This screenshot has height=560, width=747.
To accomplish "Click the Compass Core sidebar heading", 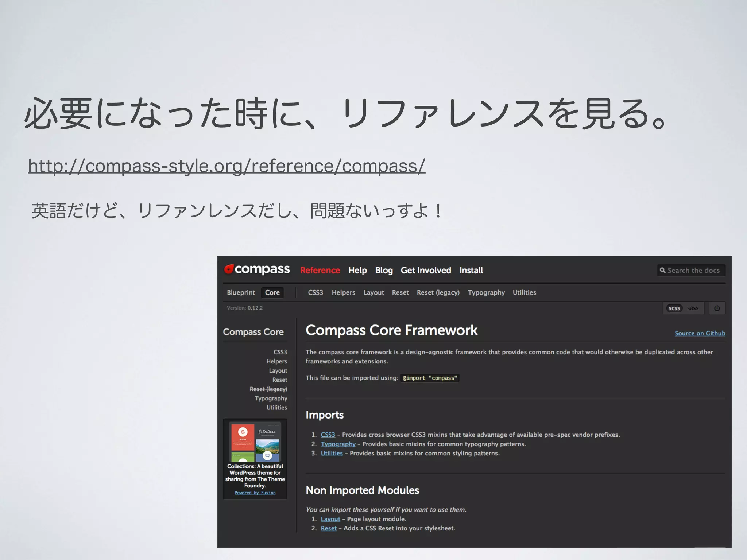I will click(x=253, y=332).
